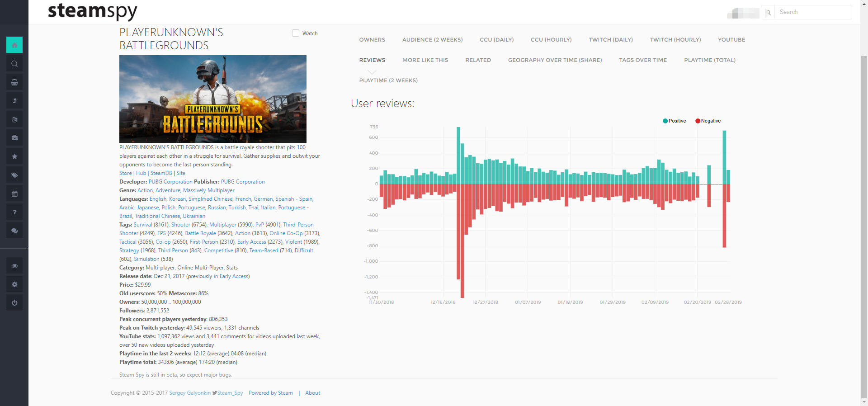Open the sidebar briefcase icon
868x406 pixels.
coord(14,138)
